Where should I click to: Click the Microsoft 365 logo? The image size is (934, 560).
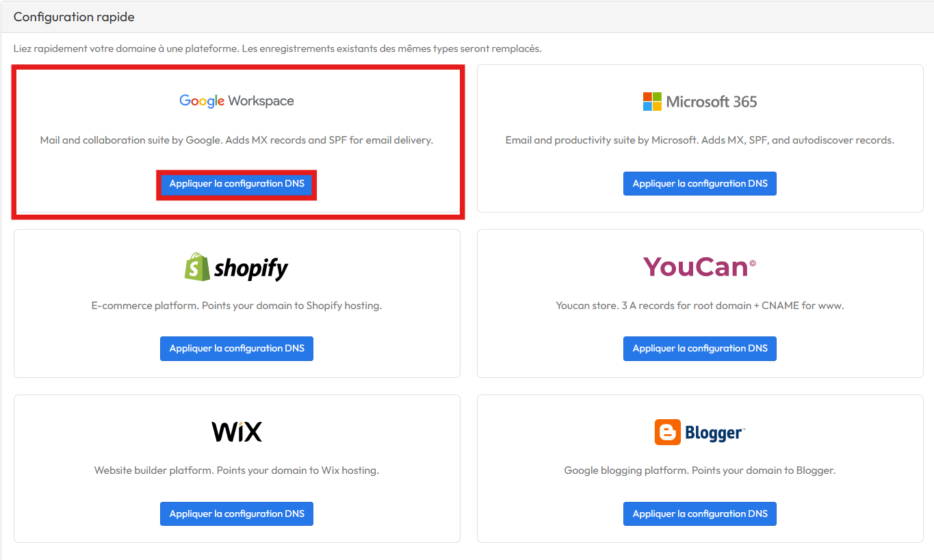click(x=700, y=102)
